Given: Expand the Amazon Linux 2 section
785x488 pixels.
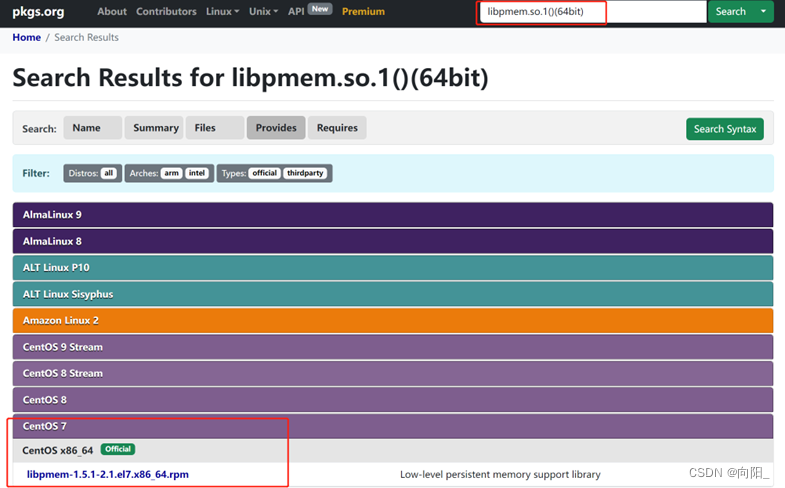Looking at the screenshot, I should 392,321.
